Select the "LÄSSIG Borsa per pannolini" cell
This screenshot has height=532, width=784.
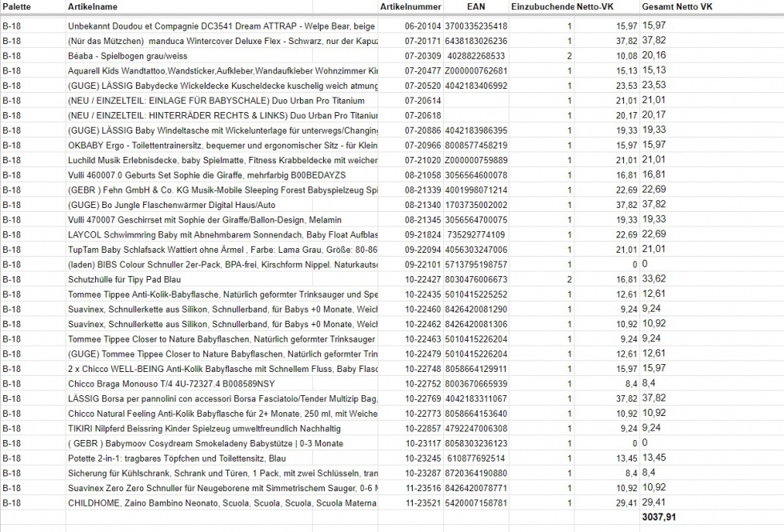tap(223, 399)
